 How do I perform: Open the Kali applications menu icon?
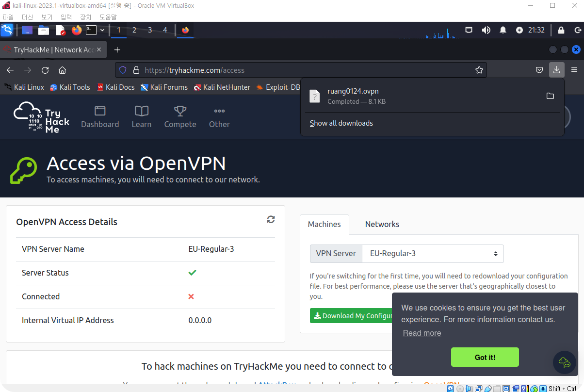[7, 30]
